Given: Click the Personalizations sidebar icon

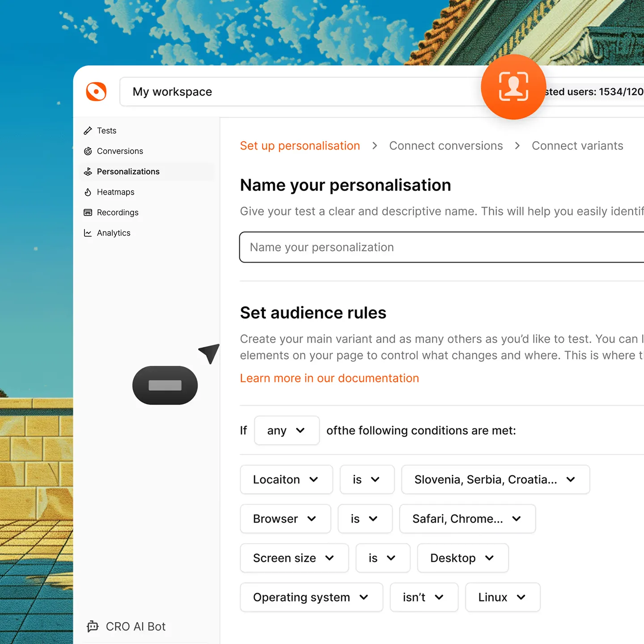Looking at the screenshot, I should [x=88, y=172].
